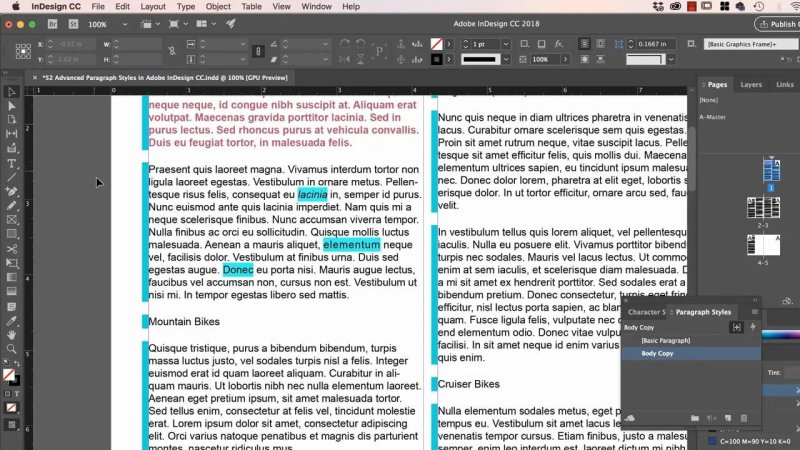800x450 pixels.
Task: Click the reference point locator grid
Action: click(23, 52)
